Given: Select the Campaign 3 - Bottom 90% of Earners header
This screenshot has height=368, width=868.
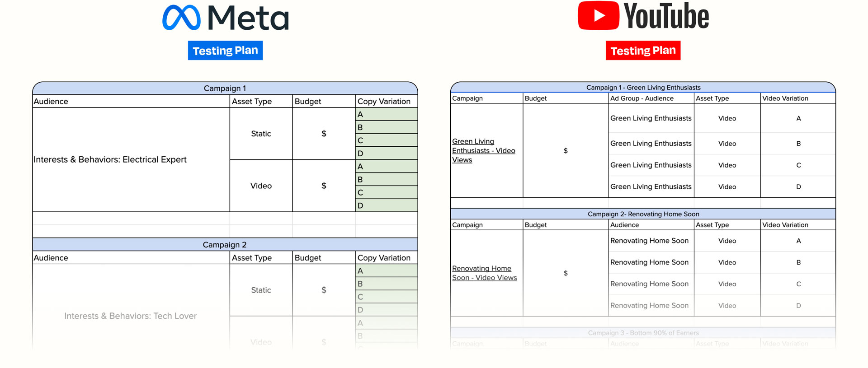Looking at the screenshot, I should (643, 333).
